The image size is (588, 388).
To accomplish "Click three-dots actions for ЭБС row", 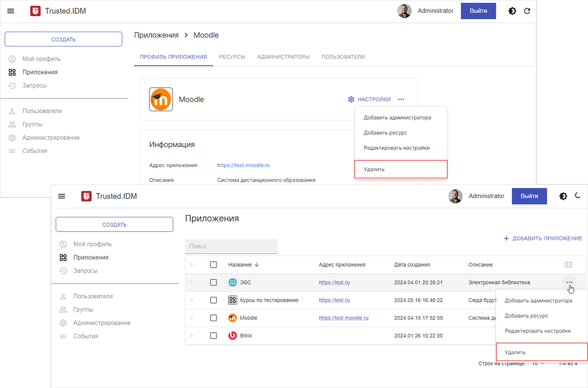I will pos(569,282).
